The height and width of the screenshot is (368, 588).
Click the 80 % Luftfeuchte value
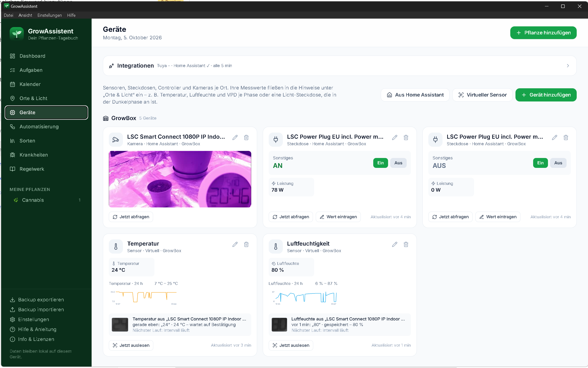277,270
